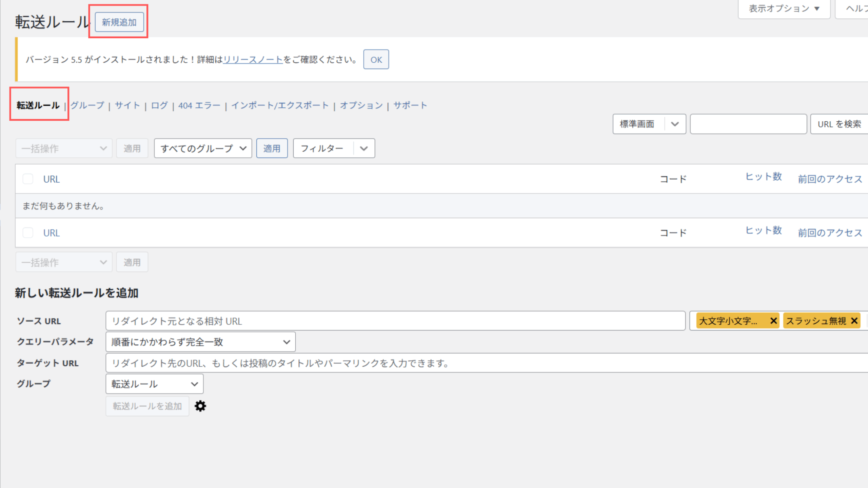Click the gear icon for advanced options

200,406
